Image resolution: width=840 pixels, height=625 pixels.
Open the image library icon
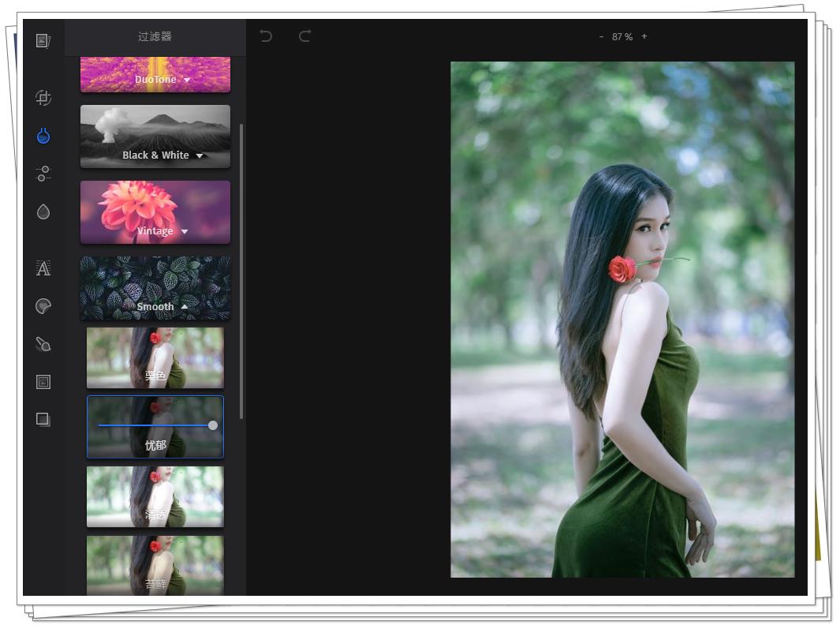pos(43,40)
